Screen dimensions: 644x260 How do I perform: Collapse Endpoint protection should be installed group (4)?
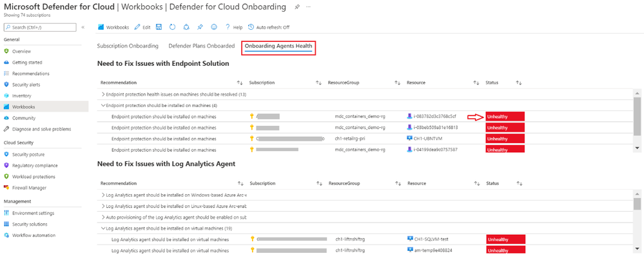[103, 106]
